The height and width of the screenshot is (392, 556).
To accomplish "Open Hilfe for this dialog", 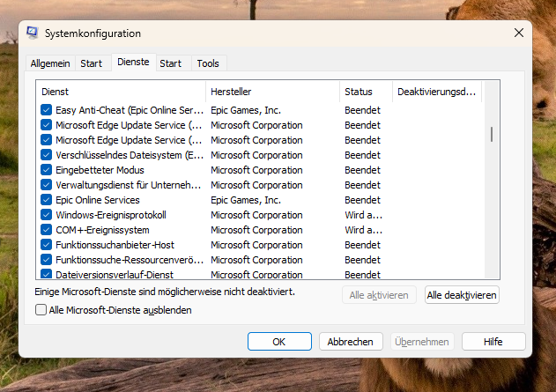I will click(493, 342).
